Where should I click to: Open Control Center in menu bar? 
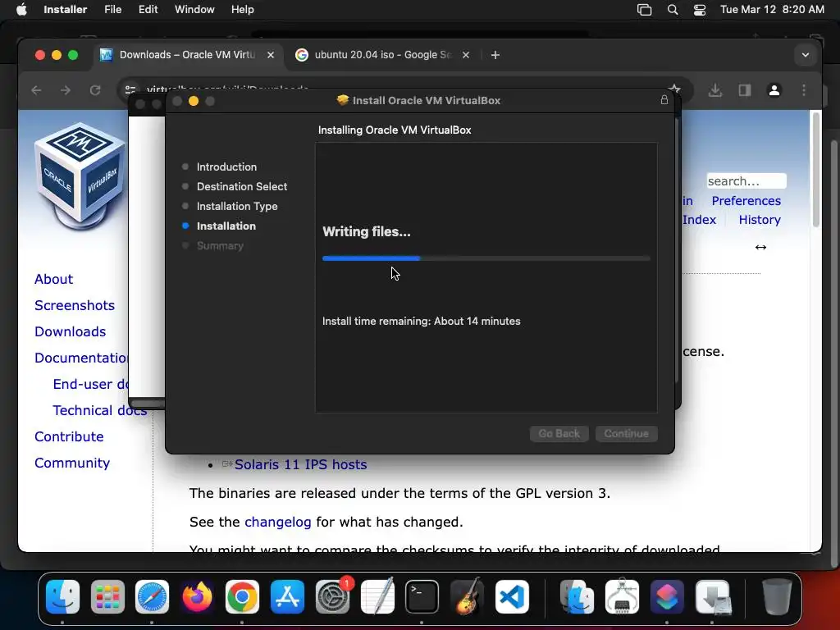699,10
